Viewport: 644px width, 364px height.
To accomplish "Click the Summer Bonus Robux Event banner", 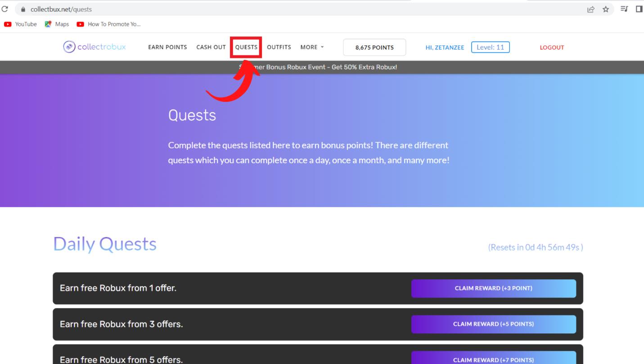I will (322, 67).
